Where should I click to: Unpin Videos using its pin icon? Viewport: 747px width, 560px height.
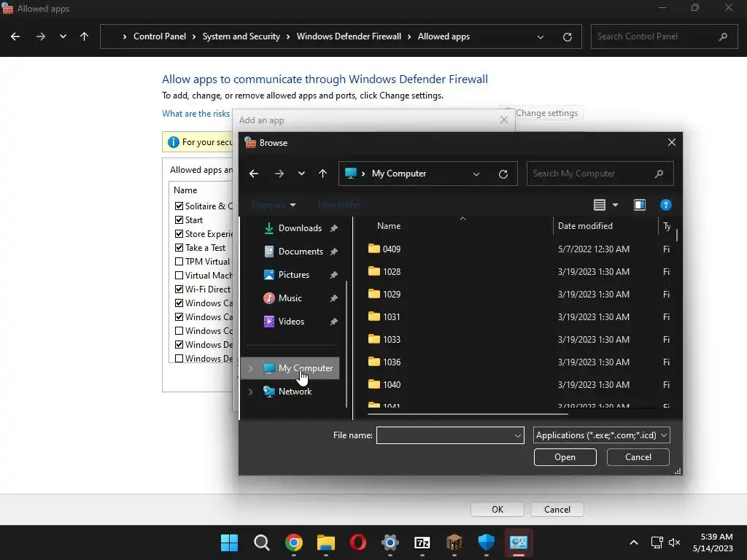333,322
